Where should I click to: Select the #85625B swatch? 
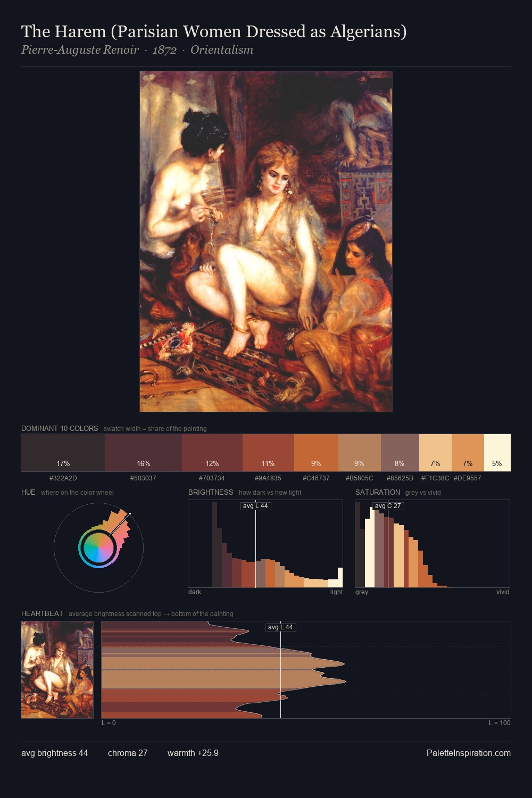pyautogui.click(x=400, y=453)
